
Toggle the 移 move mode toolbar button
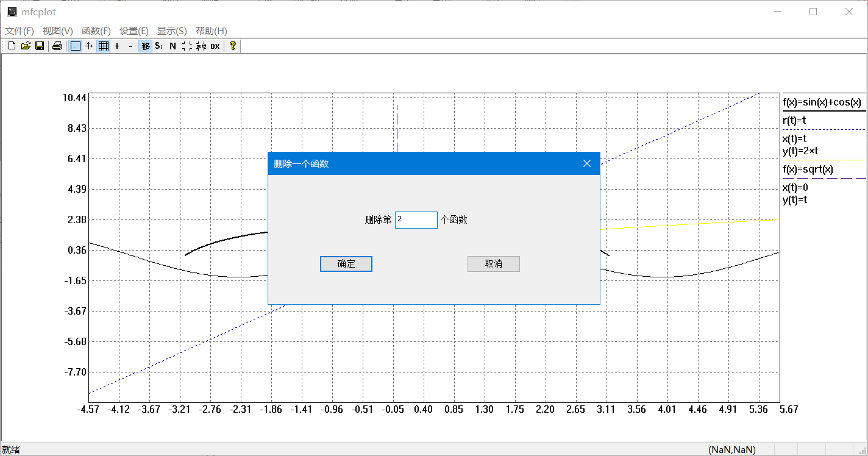pos(145,46)
